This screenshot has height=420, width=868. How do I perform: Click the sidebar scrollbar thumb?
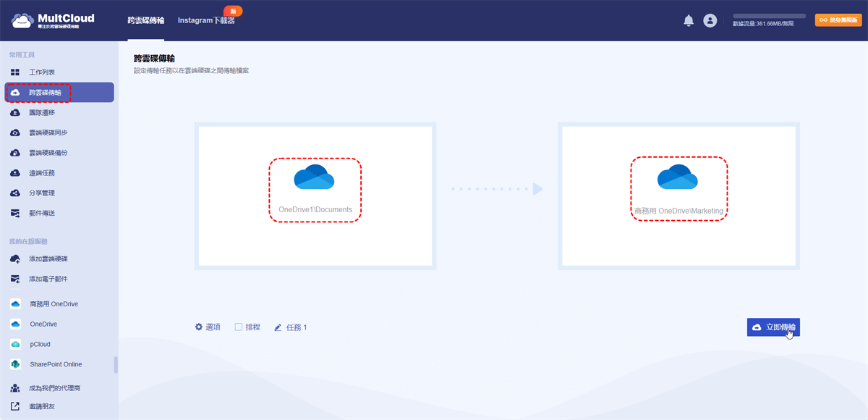tap(116, 365)
